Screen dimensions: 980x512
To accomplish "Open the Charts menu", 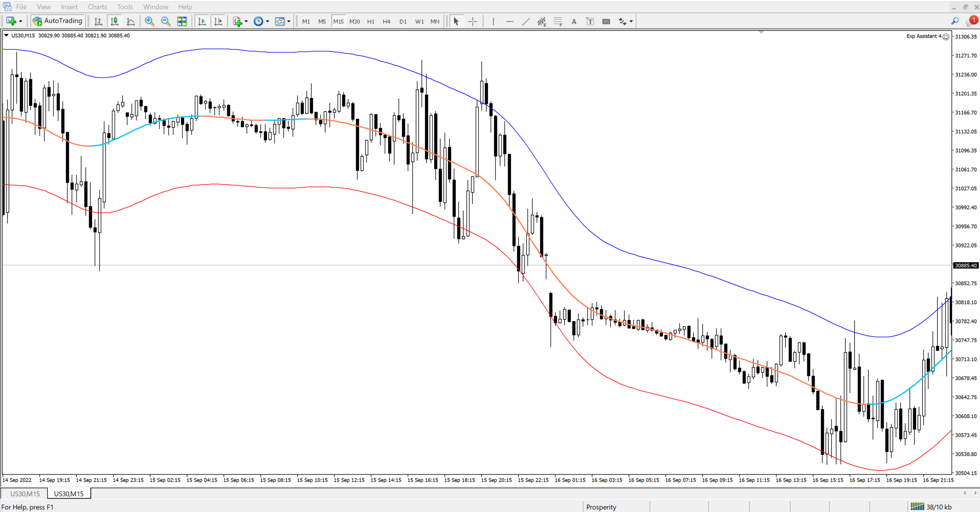I will pyautogui.click(x=97, y=7).
